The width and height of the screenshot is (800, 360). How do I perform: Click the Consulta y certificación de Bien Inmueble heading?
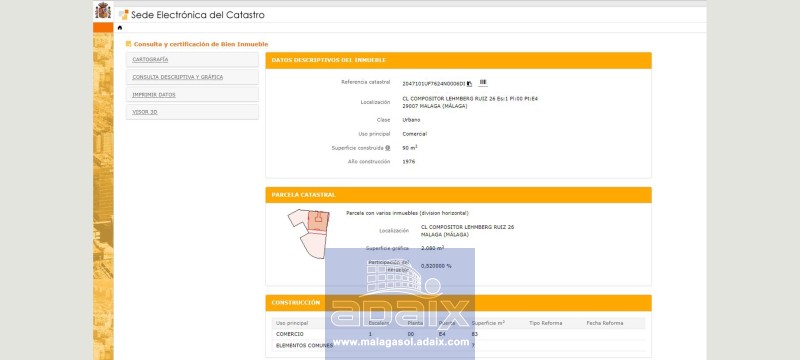click(201, 44)
